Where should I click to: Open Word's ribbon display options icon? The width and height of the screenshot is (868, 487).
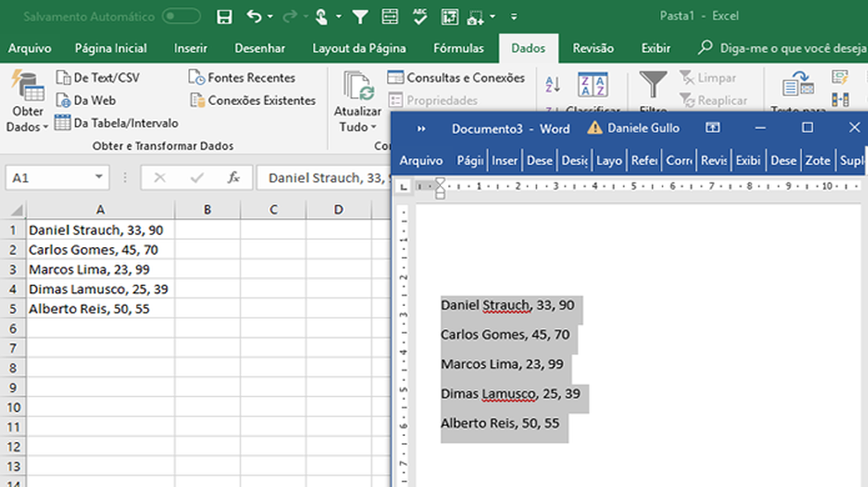713,128
